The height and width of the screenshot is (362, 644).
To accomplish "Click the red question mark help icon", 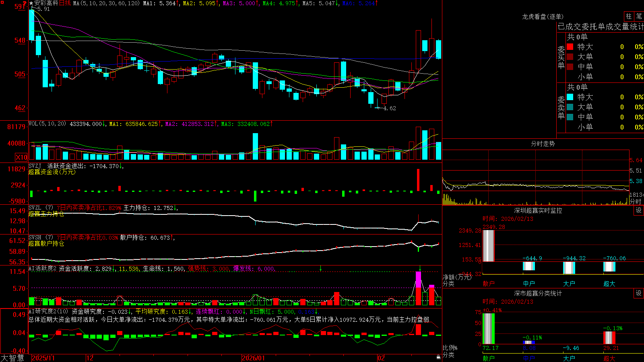I will click(x=25, y=3).
